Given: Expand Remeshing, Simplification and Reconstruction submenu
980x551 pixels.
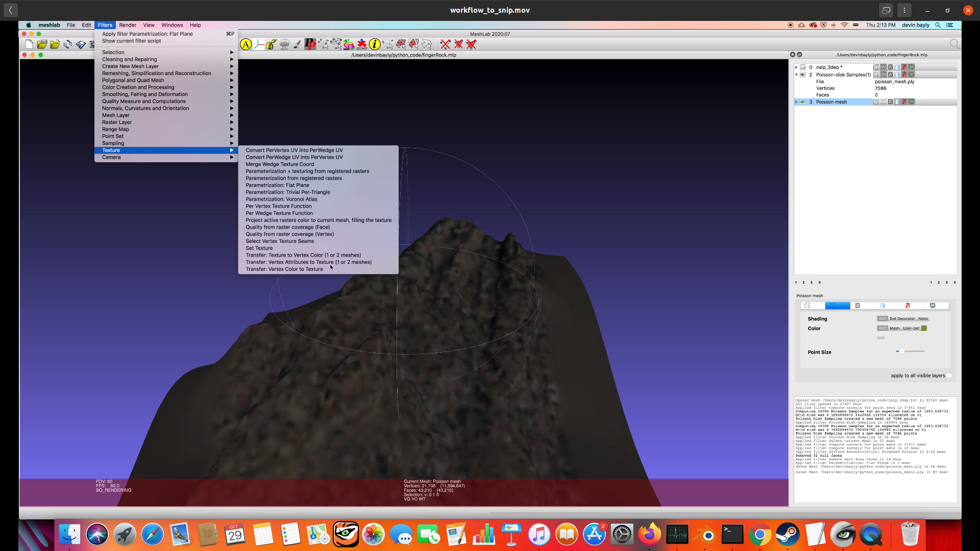Looking at the screenshot, I should coord(166,73).
